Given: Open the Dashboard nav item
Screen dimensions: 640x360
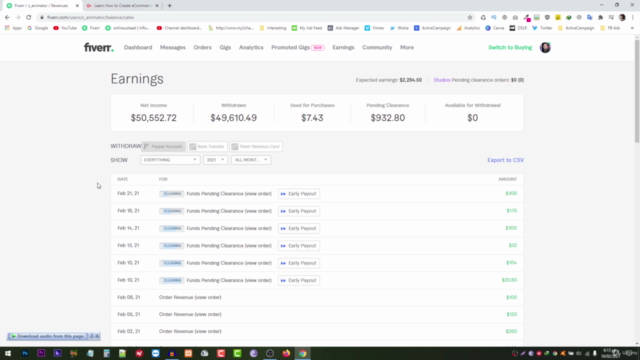Looking at the screenshot, I should tap(138, 47).
